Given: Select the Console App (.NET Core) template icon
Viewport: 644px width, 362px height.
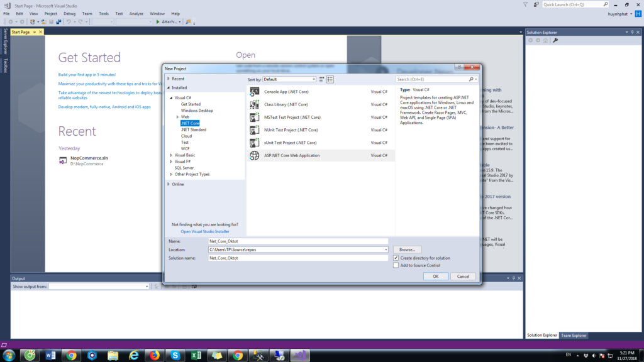Looking at the screenshot, I should (255, 92).
